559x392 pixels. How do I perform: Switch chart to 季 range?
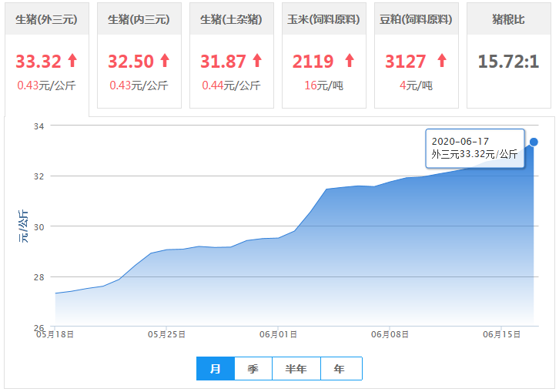coord(253,369)
